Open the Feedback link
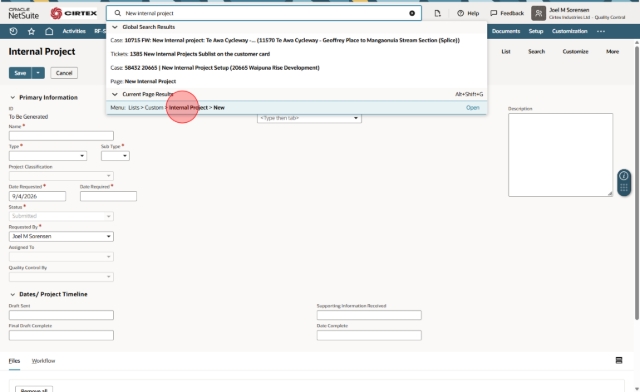This screenshot has width=640, height=392. click(507, 13)
